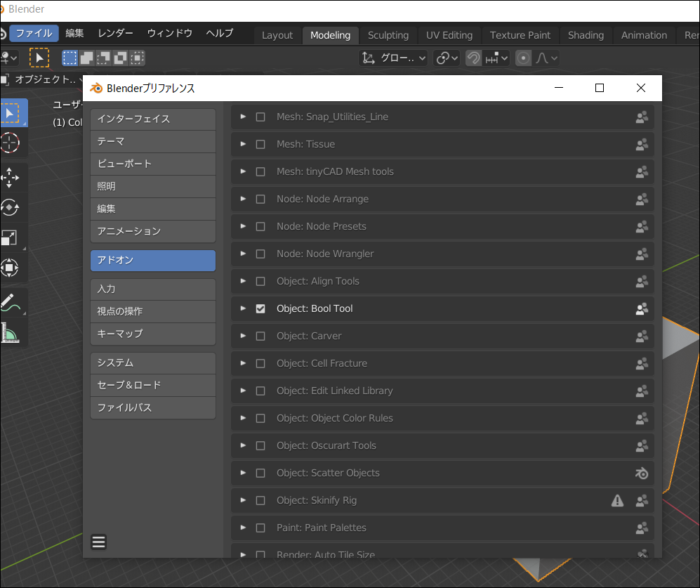Disable the Object: Bool Tool addon
Image resolution: width=700 pixels, height=588 pixels.
[x=260, y=308]
